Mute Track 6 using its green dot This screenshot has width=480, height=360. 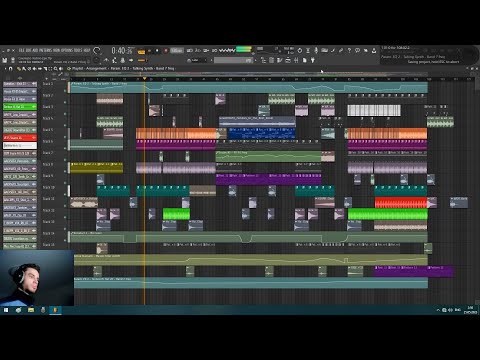[65, 148]
